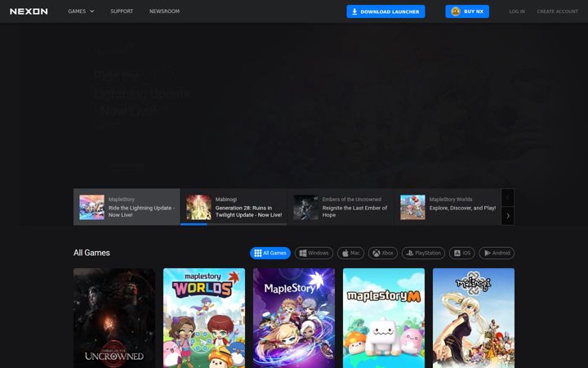Filter games by PlayStation
Viewport: 588px width, 368px height.
pyautogui.click(x=423, y=253)
